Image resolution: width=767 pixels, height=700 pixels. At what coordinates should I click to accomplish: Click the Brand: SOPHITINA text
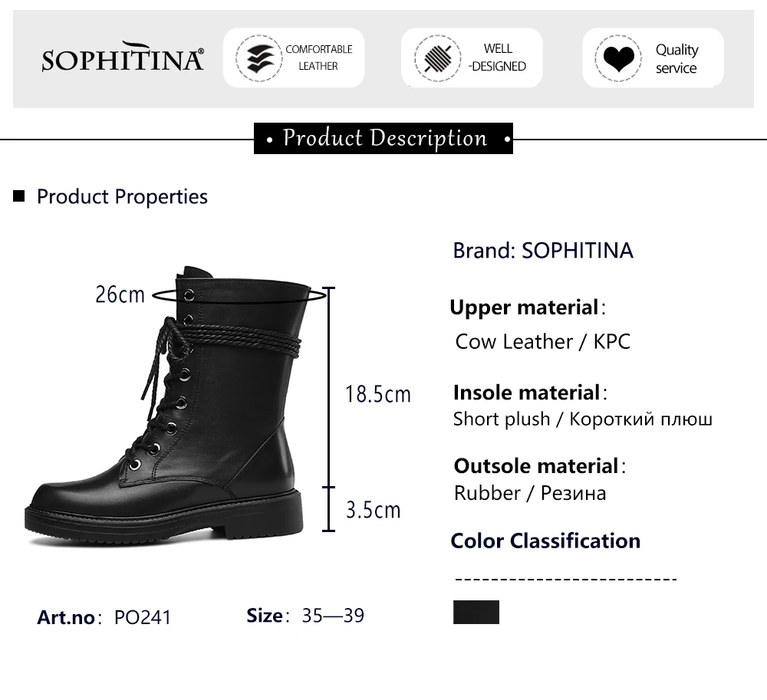(x=543, y=251)
